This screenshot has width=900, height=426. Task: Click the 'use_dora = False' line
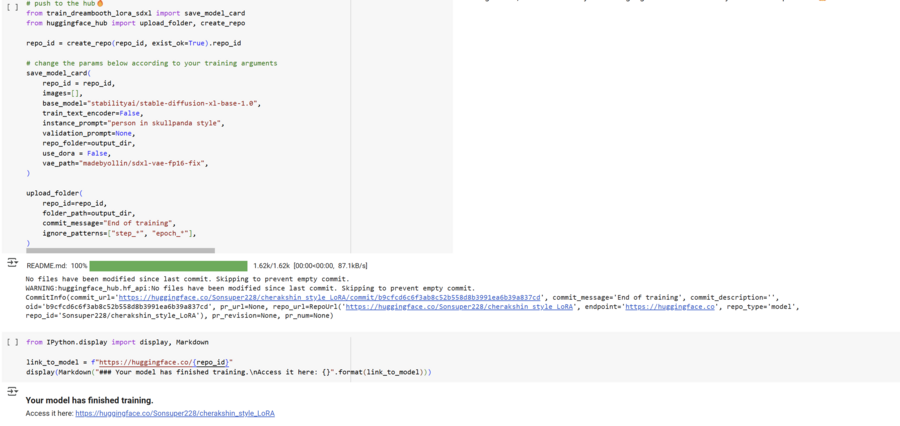(76, 154)
